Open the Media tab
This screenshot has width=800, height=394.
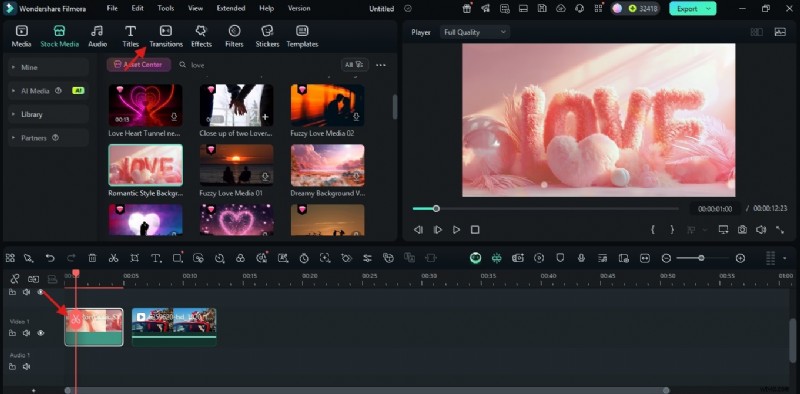point(21,36)
